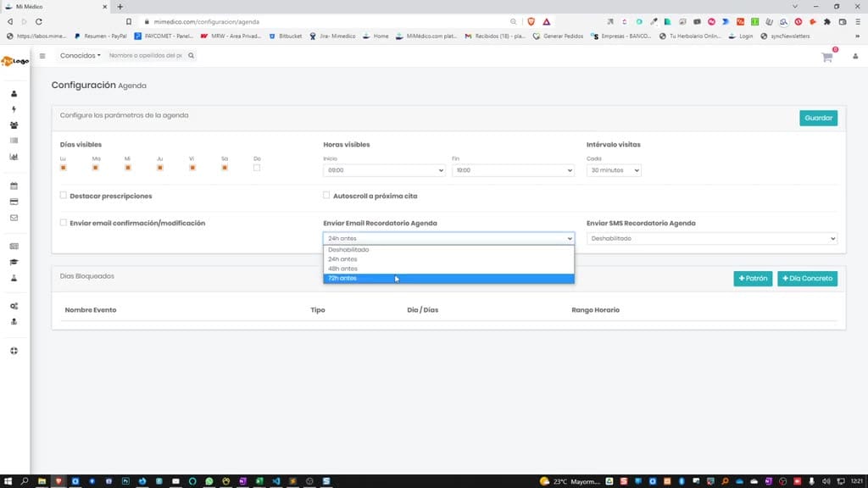Screen dimensions: 868x488
Task: Toggle the Destacar prescripciones checkbox
Action: pyautogui.click(x=63, y=196)
